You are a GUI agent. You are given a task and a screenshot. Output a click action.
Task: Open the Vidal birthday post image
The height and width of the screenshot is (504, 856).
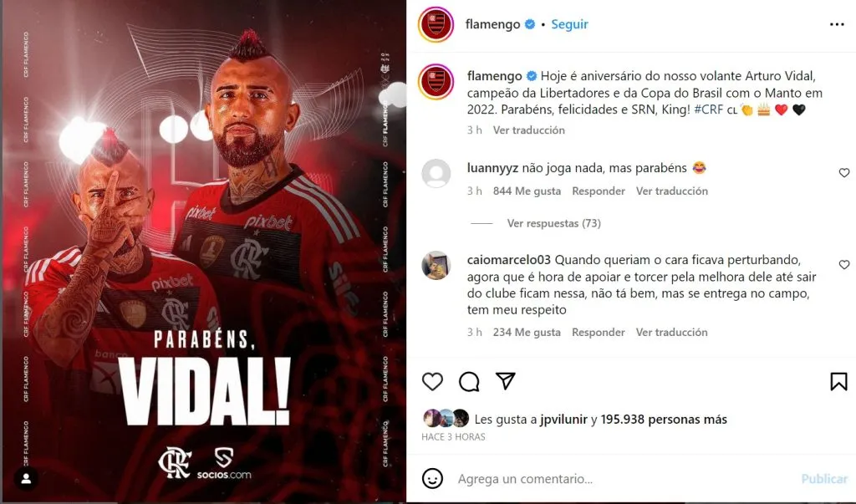[204, 252]
